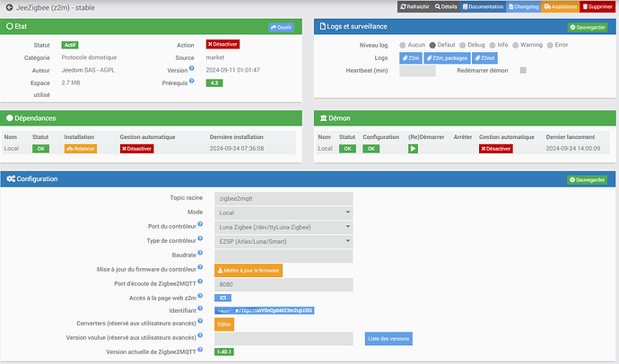Click the Topic racine input field
Image resolution: width=619 pixels, height=364 pixels.
283,199
